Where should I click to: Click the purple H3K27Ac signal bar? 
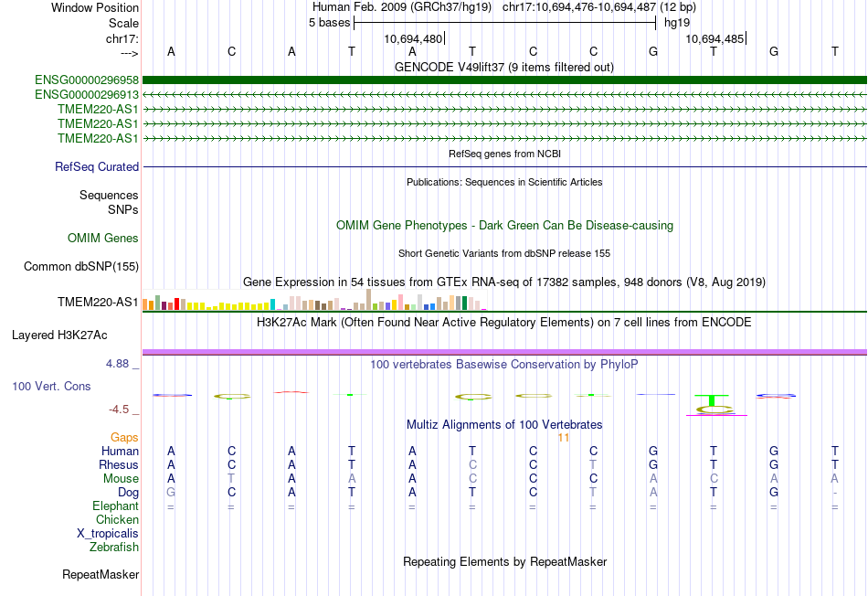click(x=504, y=352)
